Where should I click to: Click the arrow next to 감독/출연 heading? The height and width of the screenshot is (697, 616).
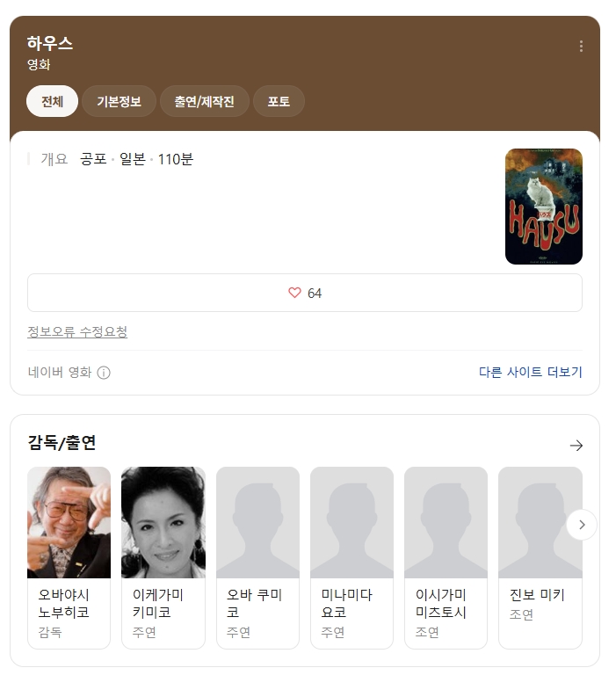(576, 445)
